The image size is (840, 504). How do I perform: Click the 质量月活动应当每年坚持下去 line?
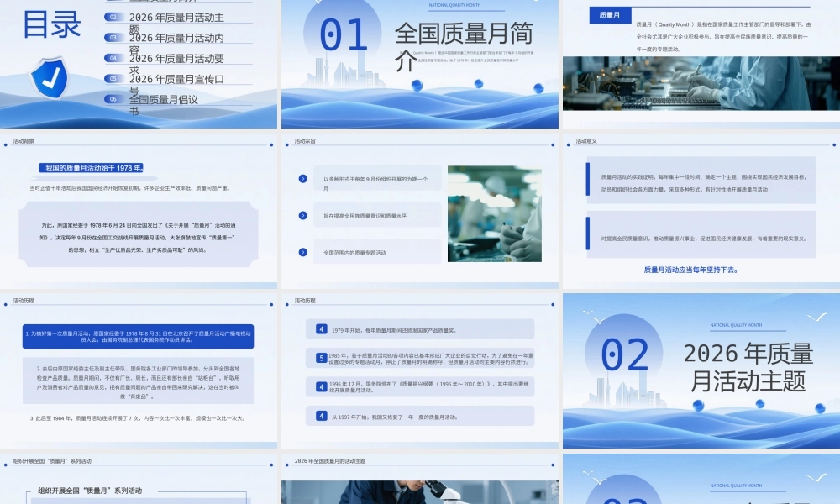point(691,270)
